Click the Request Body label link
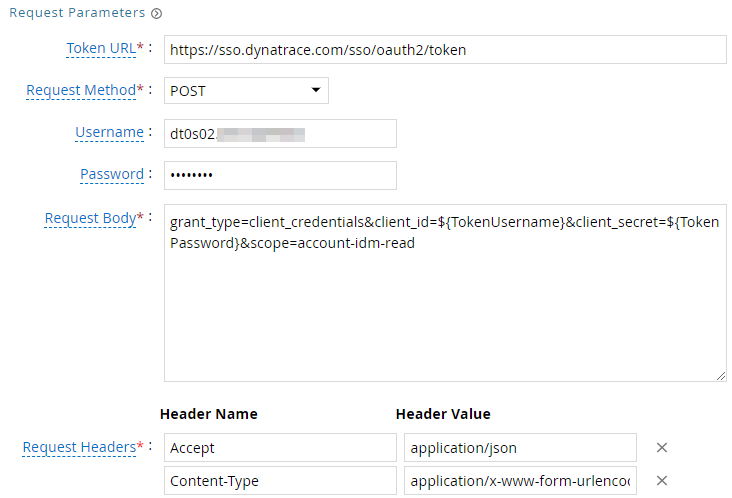This screenshot has width=732, height=498. click(x=90, y=218)
